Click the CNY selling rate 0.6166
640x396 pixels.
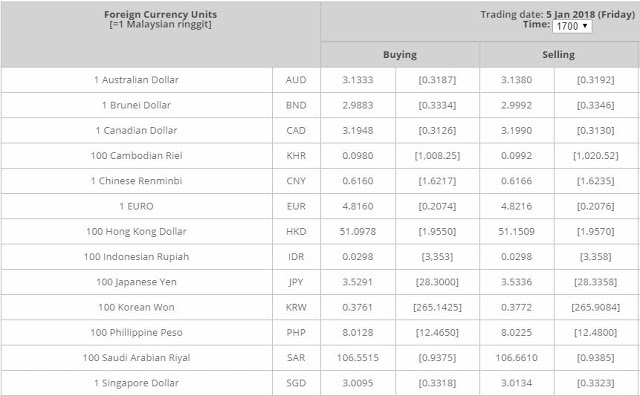coord(516,181)
